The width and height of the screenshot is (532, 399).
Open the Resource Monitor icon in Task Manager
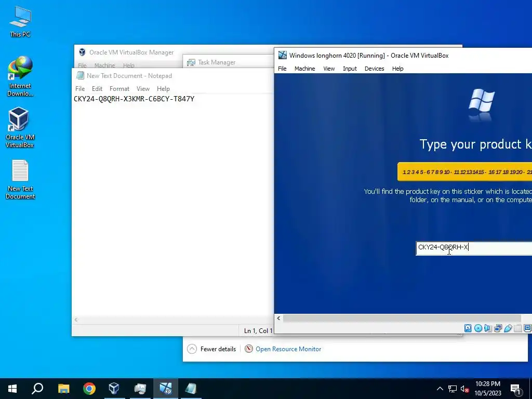(249, 349)
